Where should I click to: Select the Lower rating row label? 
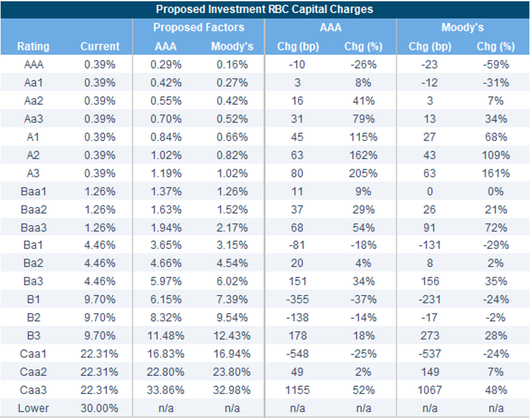point(33,408)
